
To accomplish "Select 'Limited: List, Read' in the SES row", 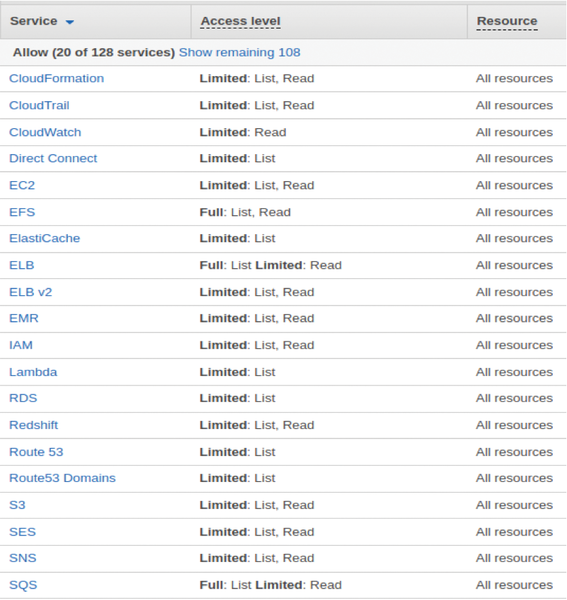I will (x=257, y=532).
